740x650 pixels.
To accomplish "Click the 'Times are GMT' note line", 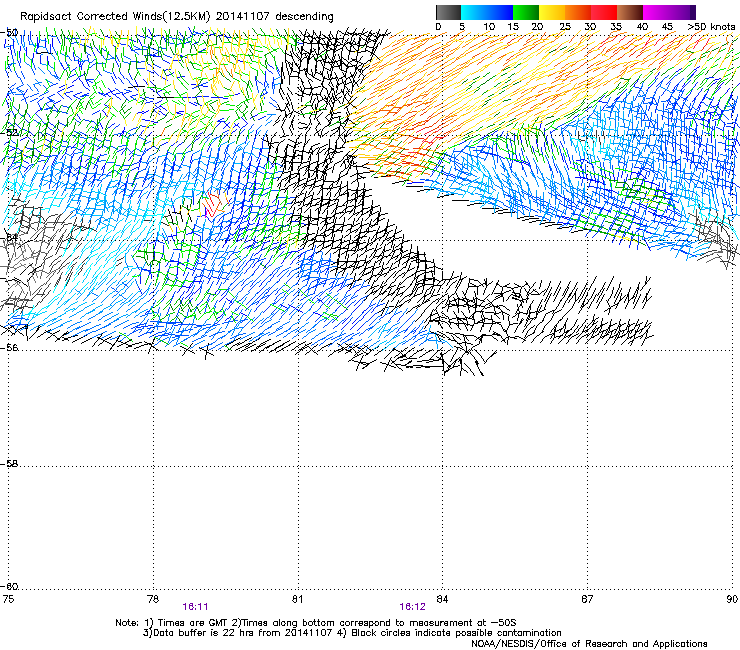I will (x=316, y=623).
